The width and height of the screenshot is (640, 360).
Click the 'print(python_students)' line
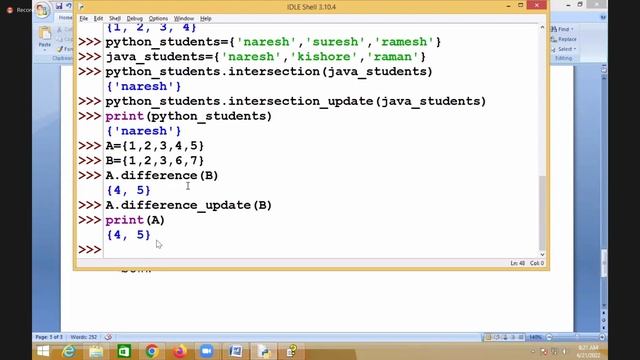(x=189, y=116)
